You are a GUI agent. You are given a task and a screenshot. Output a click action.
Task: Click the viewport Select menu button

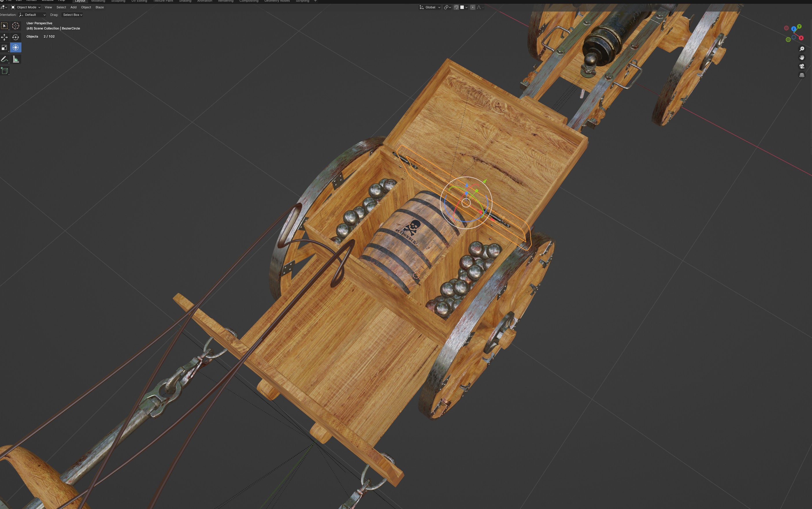click(x=61, y=8)
